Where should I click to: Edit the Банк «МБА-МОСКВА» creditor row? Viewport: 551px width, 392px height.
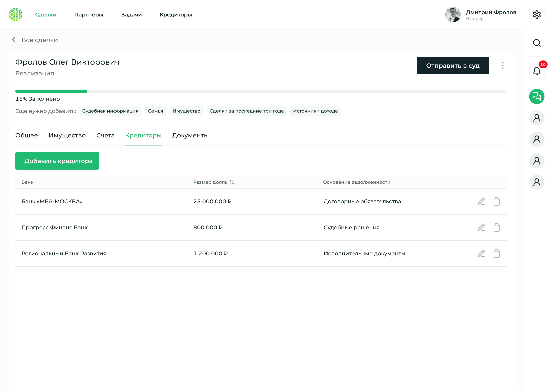click(481, 201)
